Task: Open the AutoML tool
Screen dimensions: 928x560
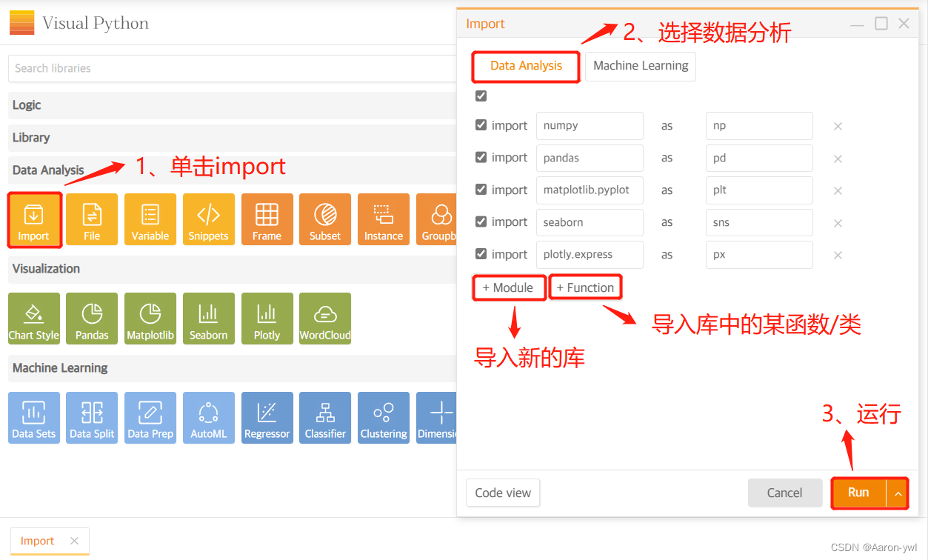Action: pos(208,418)
